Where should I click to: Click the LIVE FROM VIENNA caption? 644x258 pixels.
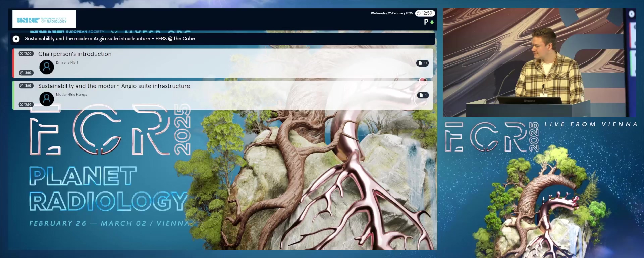[591, 124]
